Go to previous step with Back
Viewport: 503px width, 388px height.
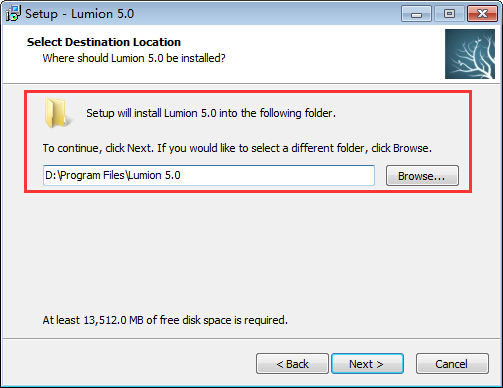(292, 364)
